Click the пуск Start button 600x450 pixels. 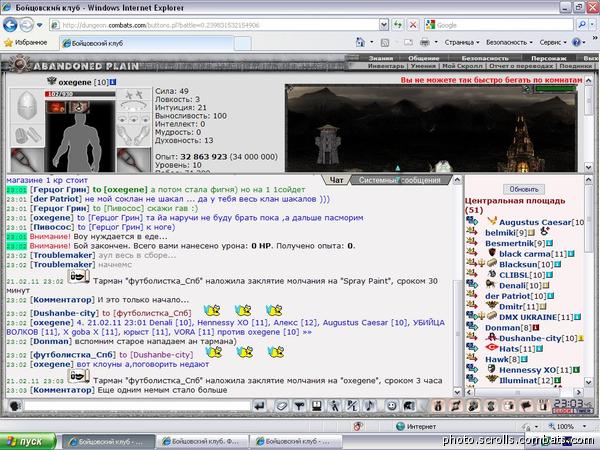(28, 442)
